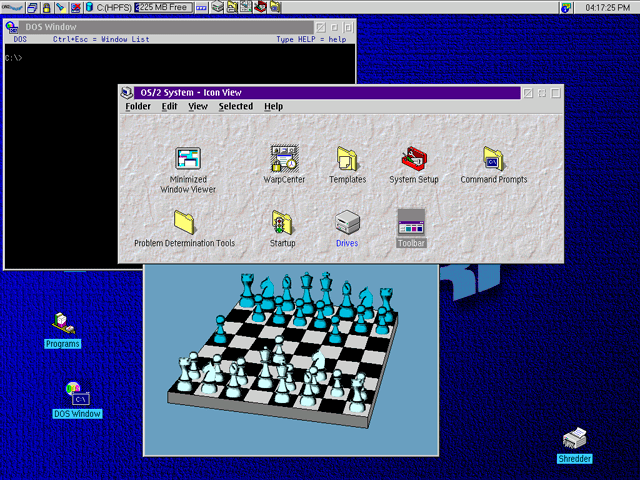
Task: Click the 'Ctrl+Esc = Window List' text
Action: (101, 39)
